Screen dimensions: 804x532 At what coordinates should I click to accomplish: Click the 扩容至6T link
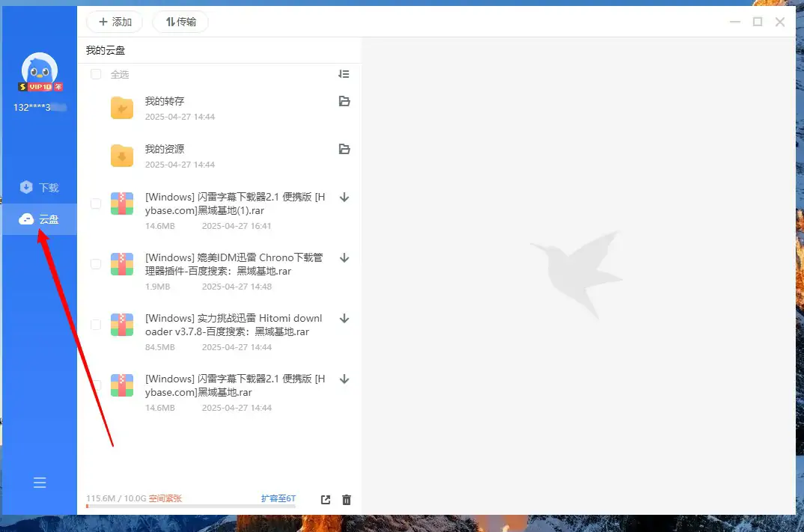[278, 498]
